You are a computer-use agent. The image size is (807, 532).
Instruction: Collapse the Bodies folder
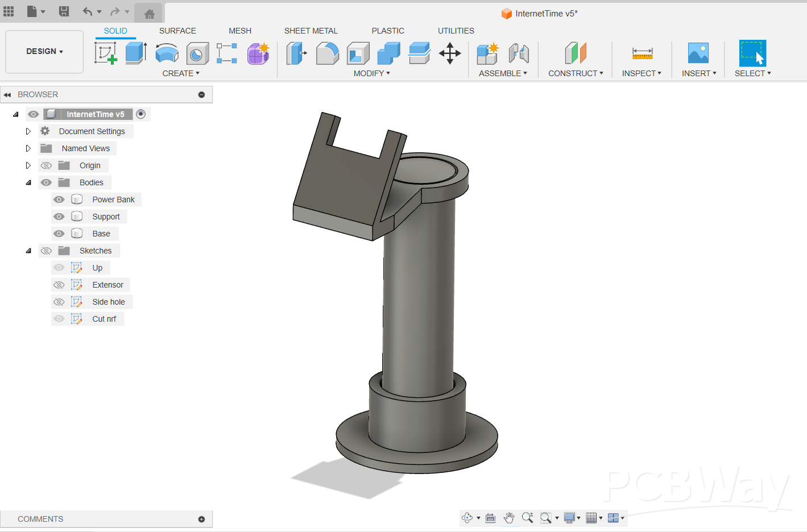point(28,182)
